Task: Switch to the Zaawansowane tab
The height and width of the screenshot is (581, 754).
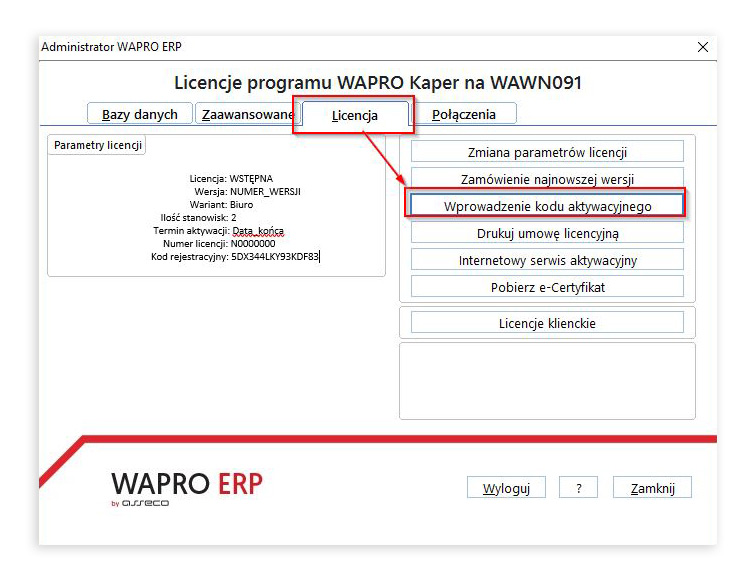Action: tap(247, 114)
